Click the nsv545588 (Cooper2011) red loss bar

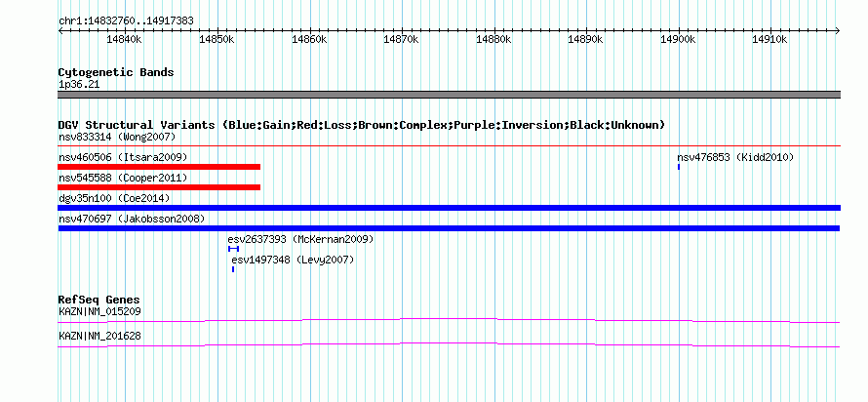(x=159, y=187)
